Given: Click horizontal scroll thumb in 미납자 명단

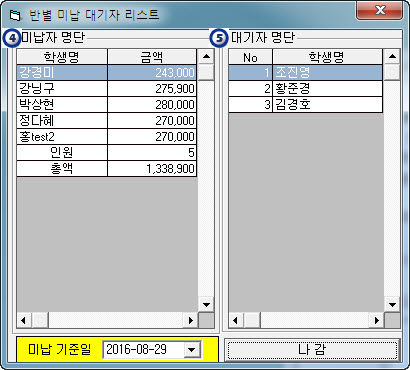Looking at the screenshot, I should (40, 321).
